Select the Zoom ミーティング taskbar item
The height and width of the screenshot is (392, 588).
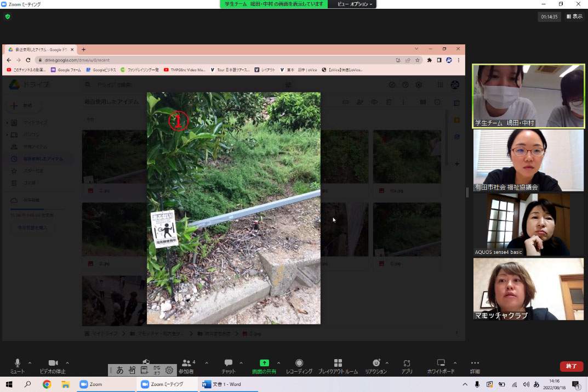[x=167, y=384]
